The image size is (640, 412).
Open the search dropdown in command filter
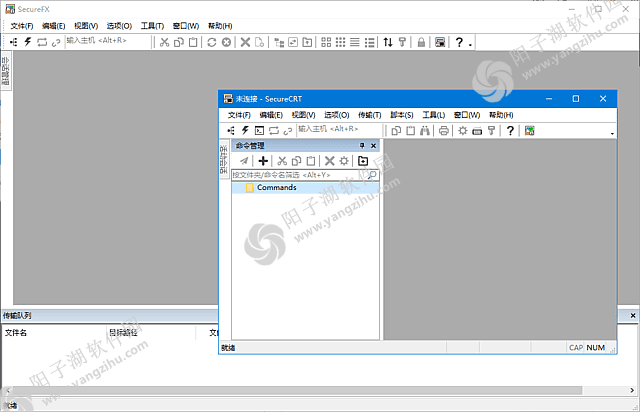(372, 175)
